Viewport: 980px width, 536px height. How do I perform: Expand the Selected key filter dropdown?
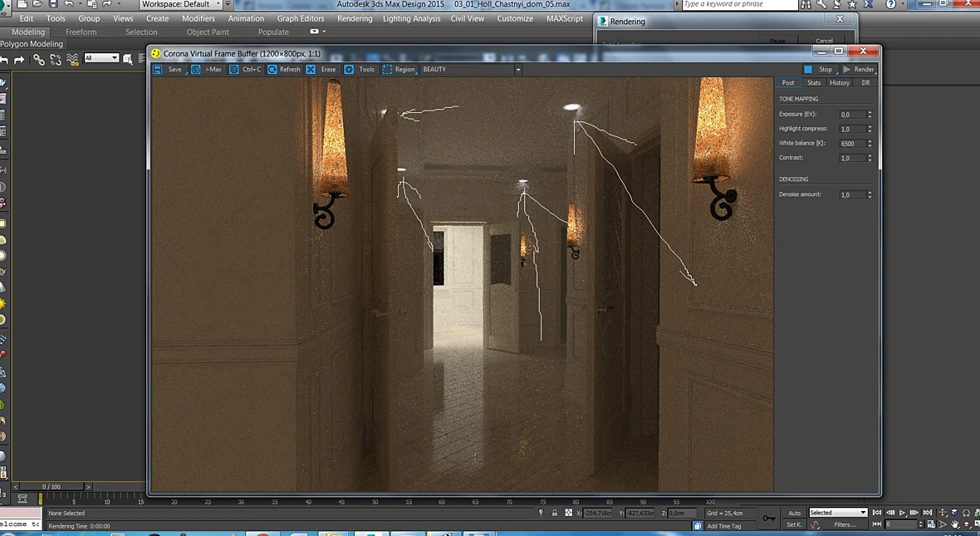pyautogui.click(x=838, y=513)
